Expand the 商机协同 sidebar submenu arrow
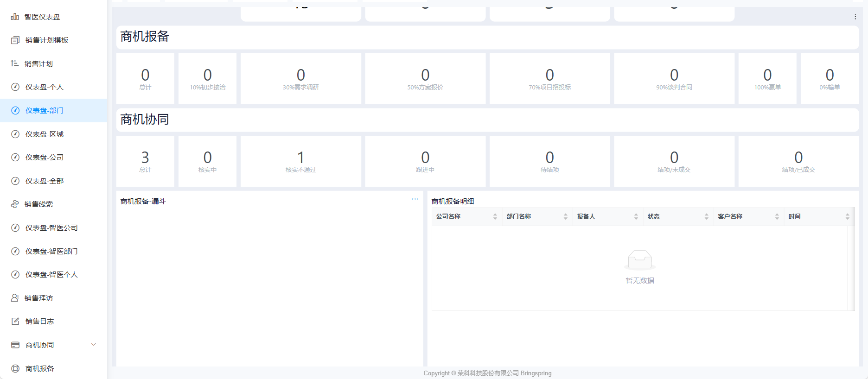868x379 pixels. 94,345
